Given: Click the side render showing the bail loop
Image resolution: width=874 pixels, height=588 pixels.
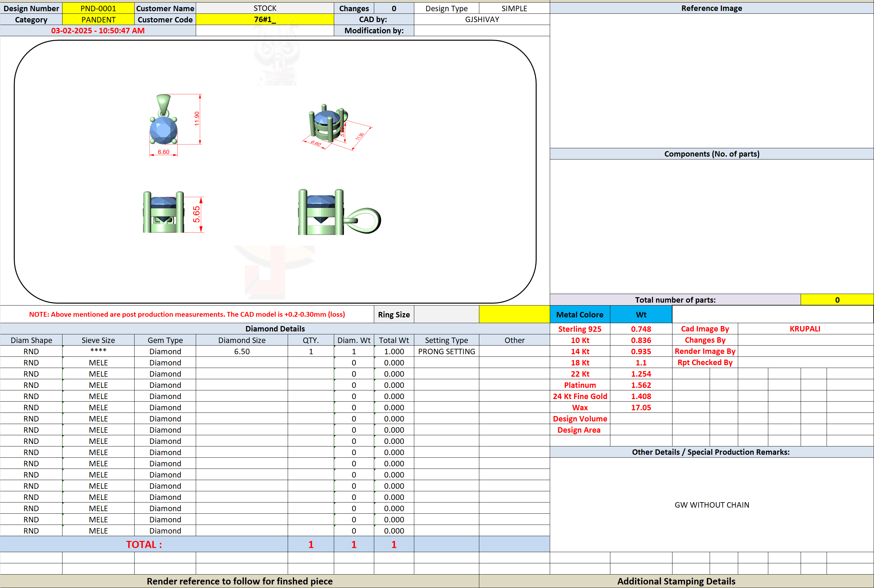Looking at the screenshot, I should pos(340,212).
